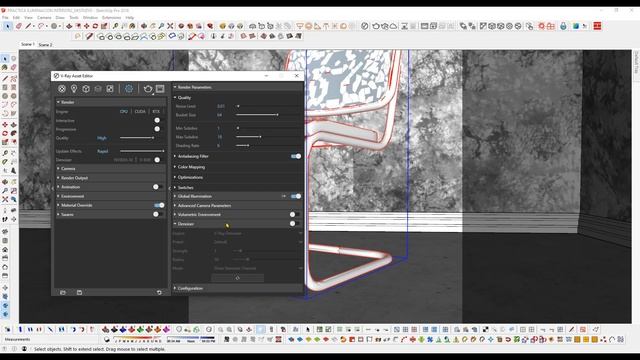Open the Textures icon in V-Ray Asset Editor
640x360 pixels.
pyautogui.click(x=110, y=89)
